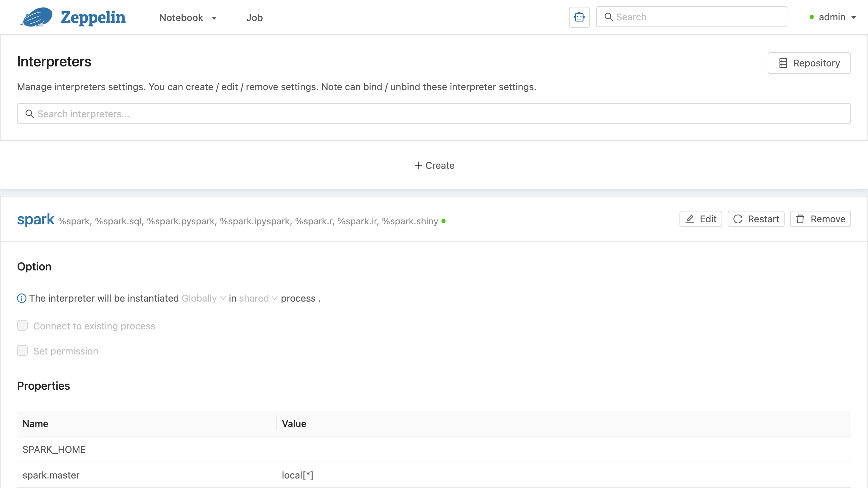Select the spark.master property name
The height and width of the screenshot is (488, 868).
coord(51,475)
